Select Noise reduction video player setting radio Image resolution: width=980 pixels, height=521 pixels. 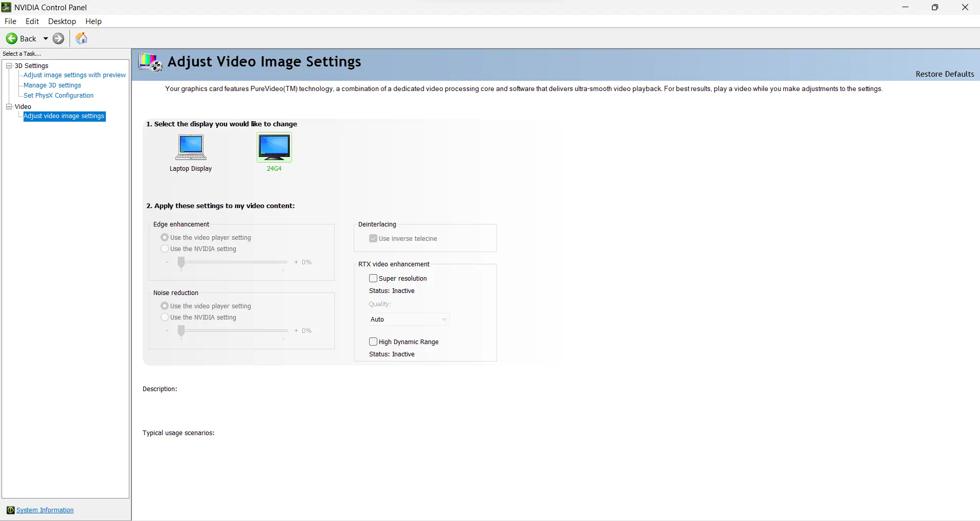click(165, 306)
